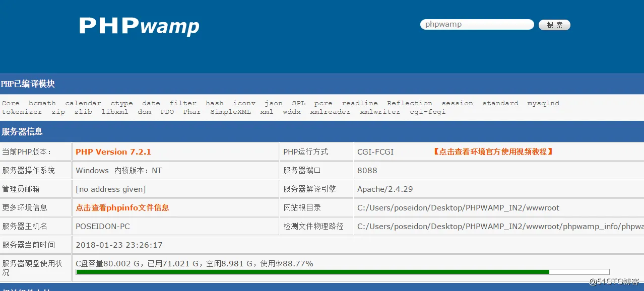Click the C drive disk usage progress bar
The image size is (644, 291).
343,272
